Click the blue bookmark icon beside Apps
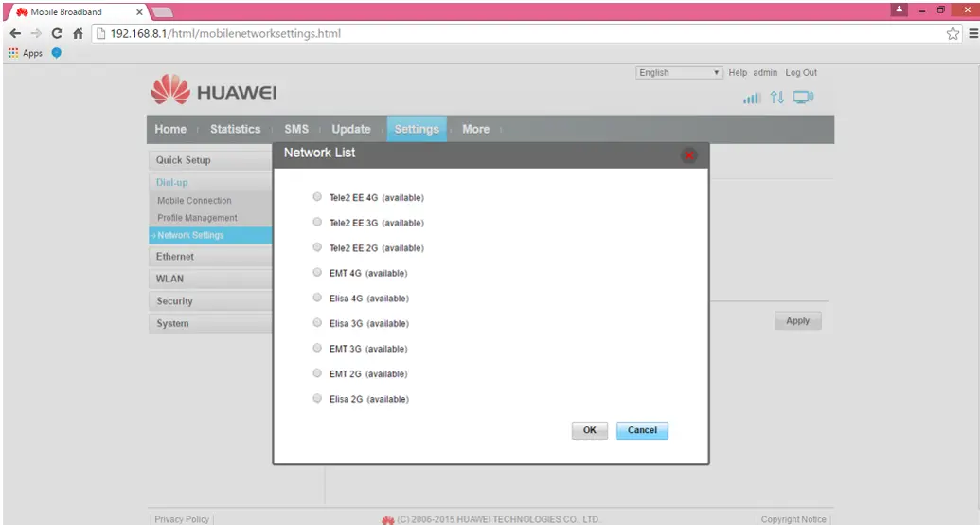This screenshot has width=980, height=525. click(x=56, y=53)
